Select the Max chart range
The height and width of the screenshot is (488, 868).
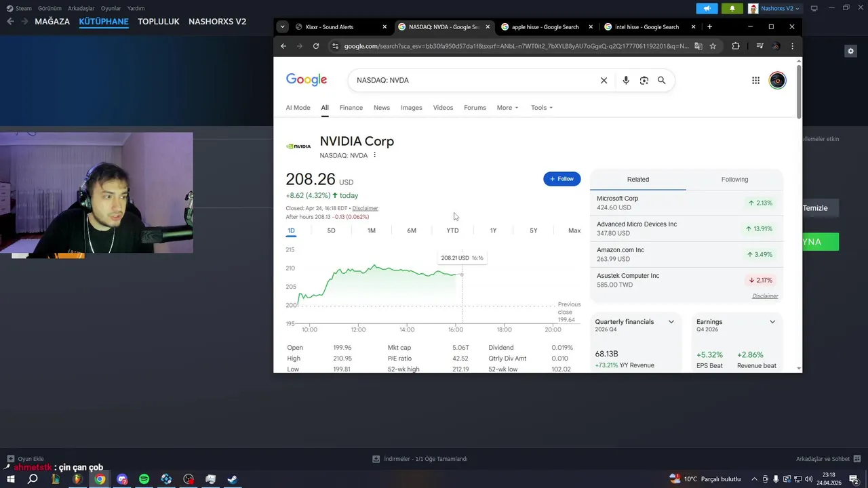tap(574, 230)
